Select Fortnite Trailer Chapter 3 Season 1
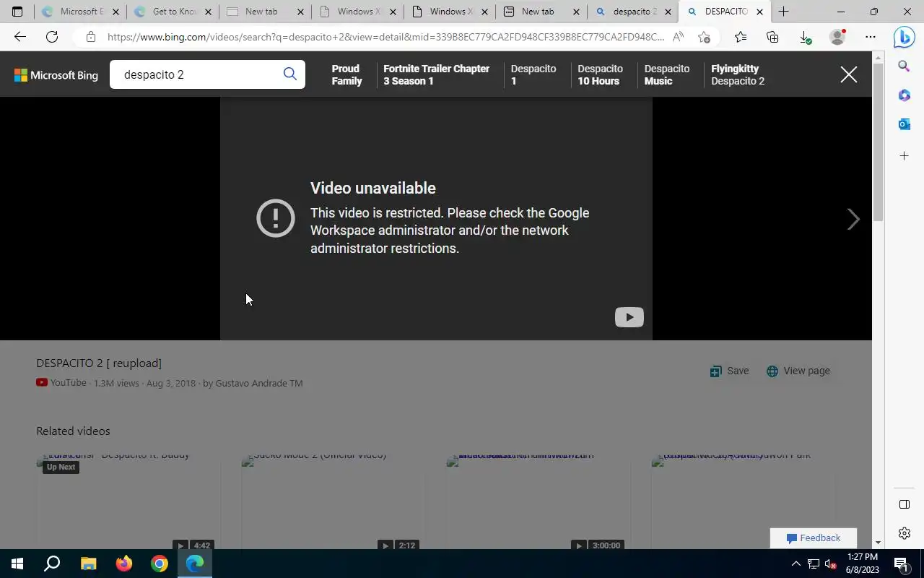 [x=436, y=74]
